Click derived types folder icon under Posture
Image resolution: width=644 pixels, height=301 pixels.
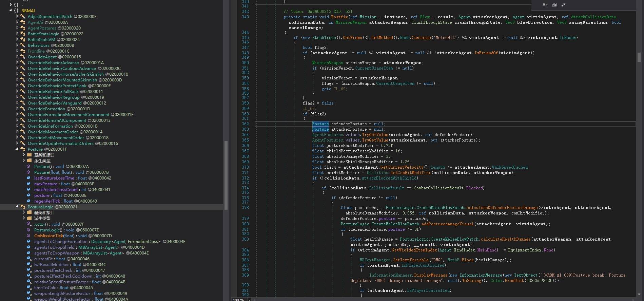(x=29, y=161)
